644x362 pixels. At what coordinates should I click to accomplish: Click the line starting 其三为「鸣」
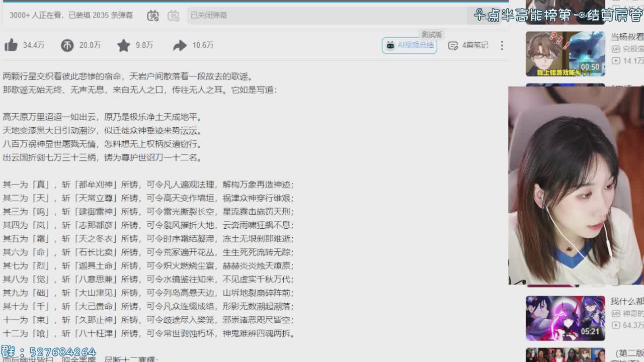click(x=148, y=212)
